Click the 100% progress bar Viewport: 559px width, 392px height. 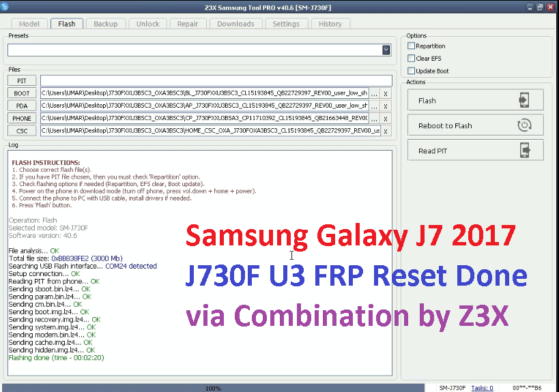213,388
